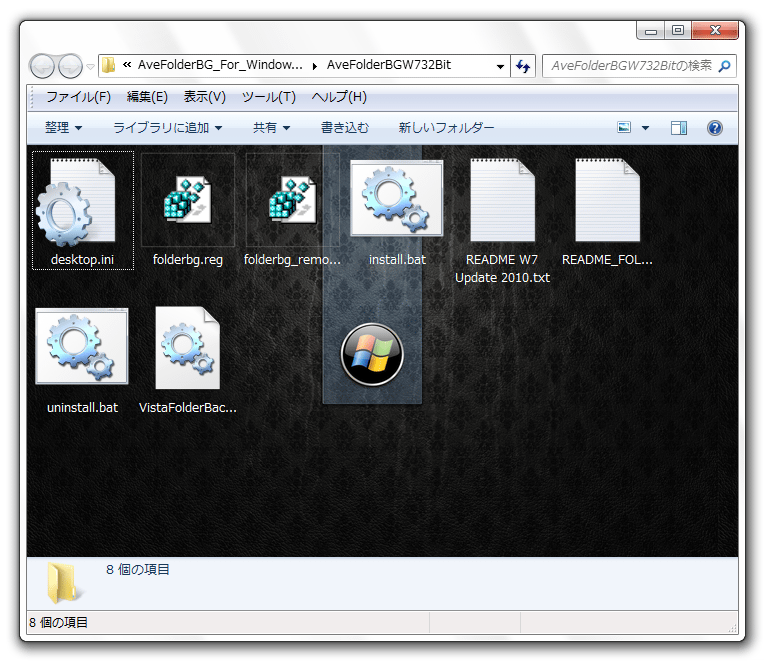Viewport: 768px width, 665px height.
Task: Select the folderbg_remo... registry file icon
Action: (x=292, y=200)
